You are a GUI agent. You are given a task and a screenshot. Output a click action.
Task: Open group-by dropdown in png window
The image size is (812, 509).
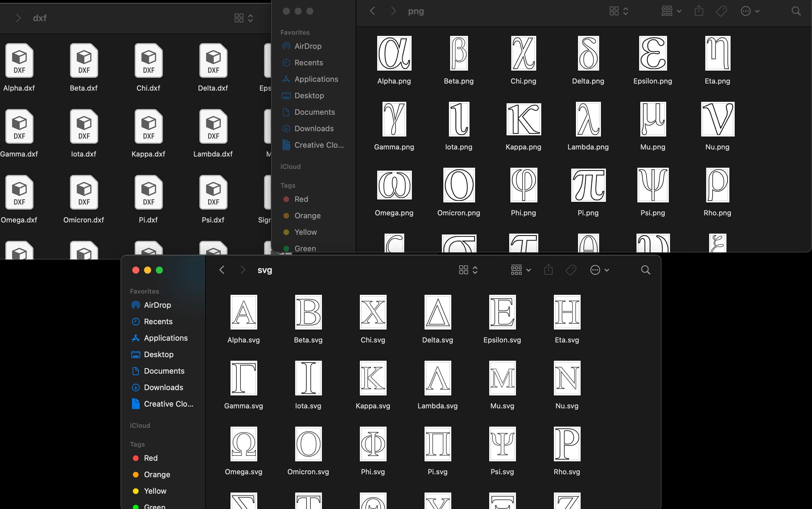(x=671, y=11)
